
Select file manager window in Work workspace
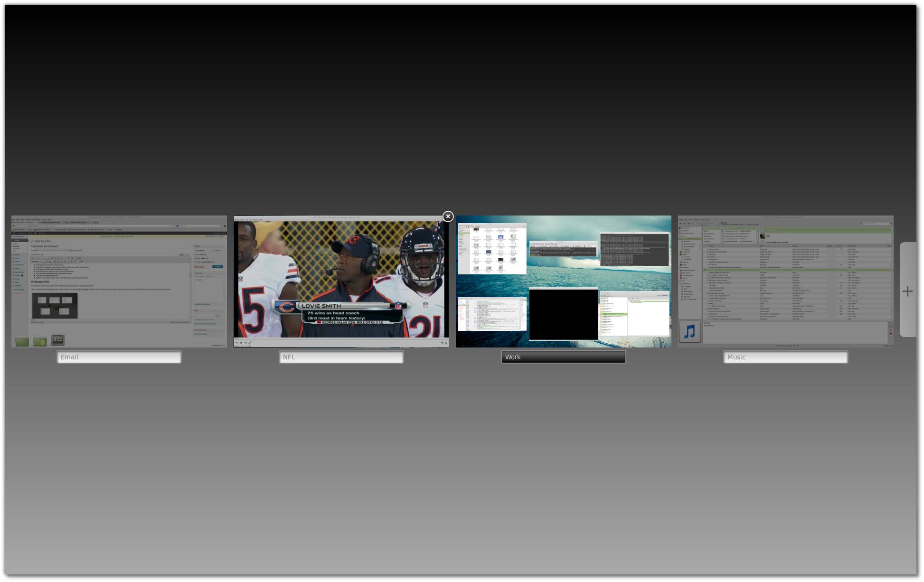click(x=492, y=249)
